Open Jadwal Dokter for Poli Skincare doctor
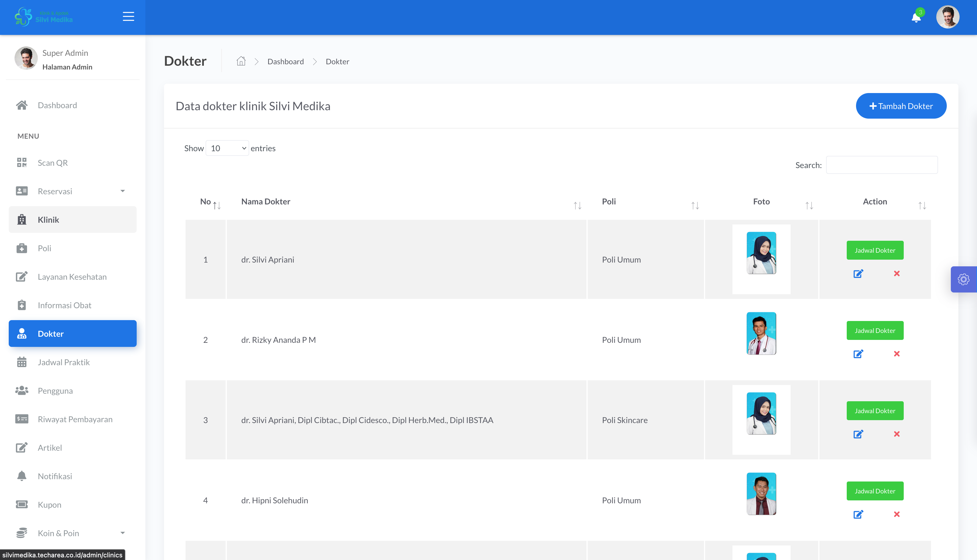Image resolution: width=977 pixels, height=560 pixels. [875, 411]
